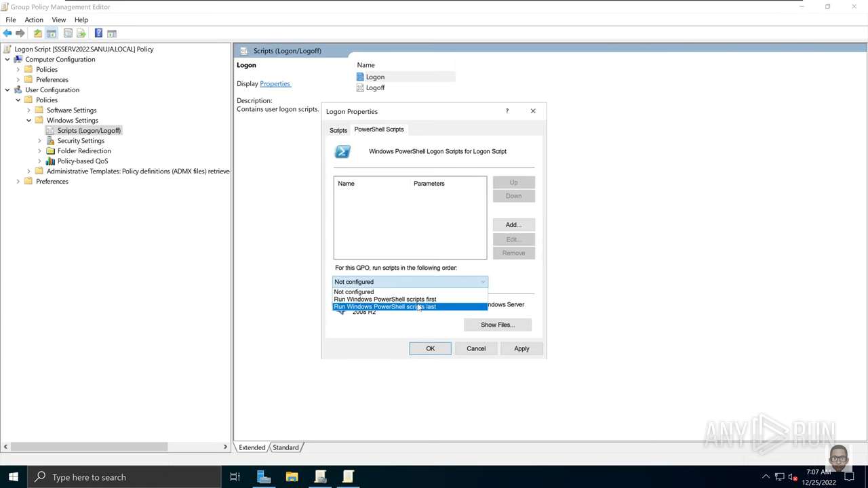Click the Folder Redirection folder icon

tap(50, 150)
